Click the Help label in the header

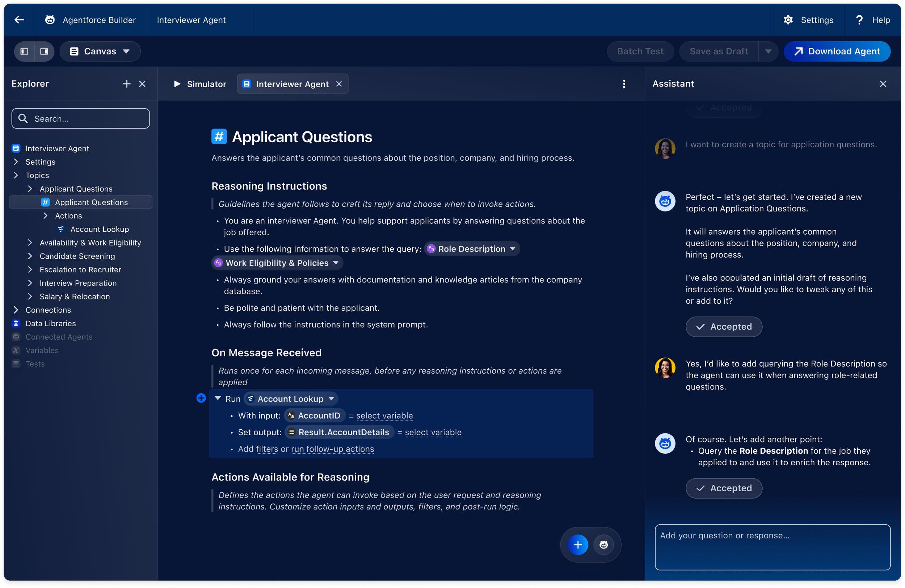[x=881, y=20]
